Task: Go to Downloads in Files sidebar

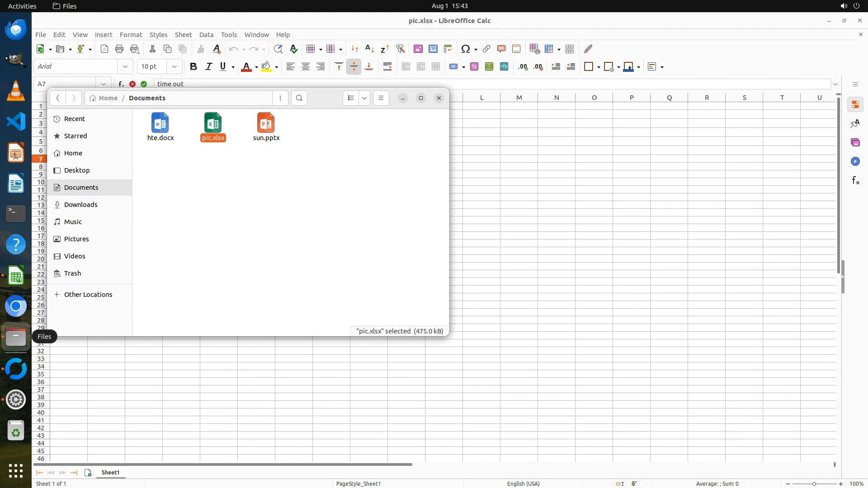Action: (80, 205)
